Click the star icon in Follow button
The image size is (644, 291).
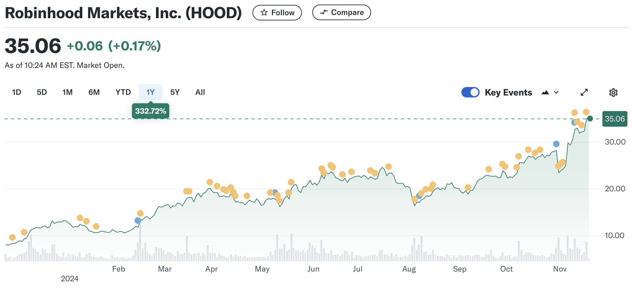coord(264,13)
